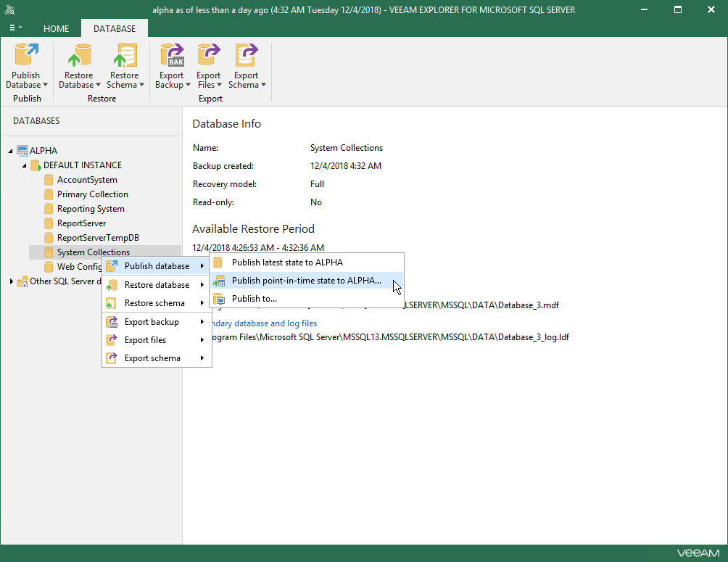Click the Export schema context menu icon
Image resolution: width=728 pixels, height=562 pixels.
pos(112,358)
